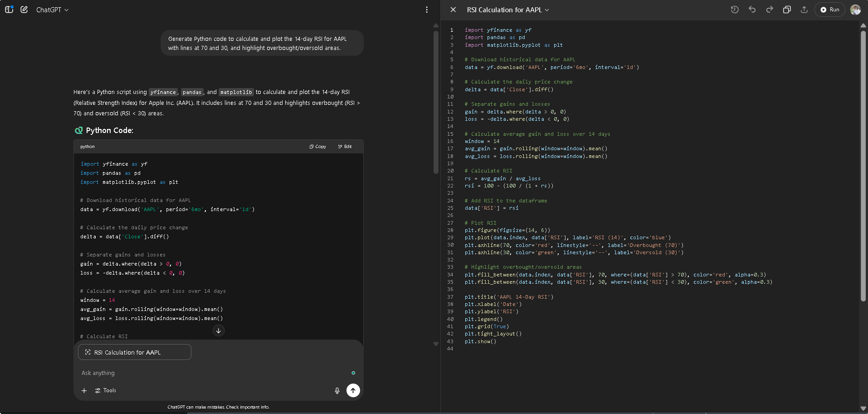This screenshot has width=868, height=414.
Task: Click the canvas editor vertical scrollbar
Action: 863,166
